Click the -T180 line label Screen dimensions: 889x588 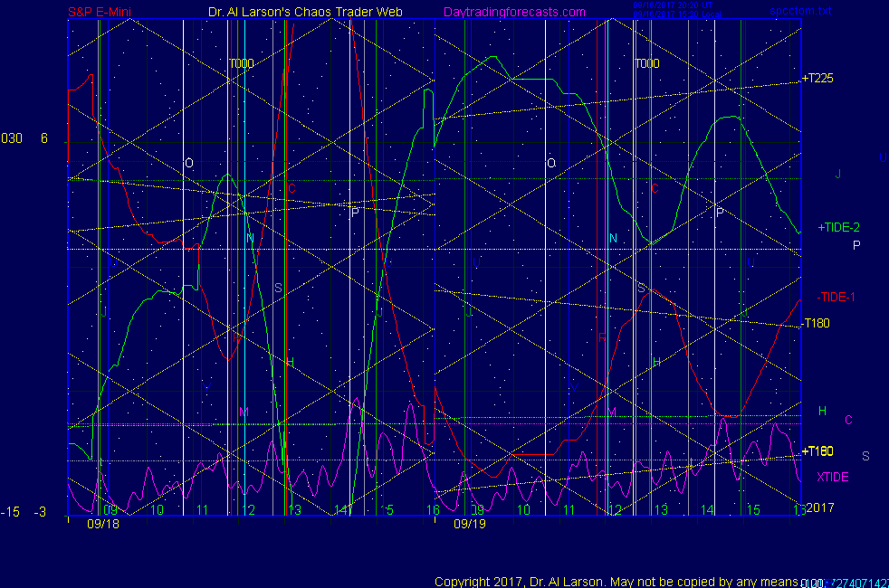[x=817, y=324]
